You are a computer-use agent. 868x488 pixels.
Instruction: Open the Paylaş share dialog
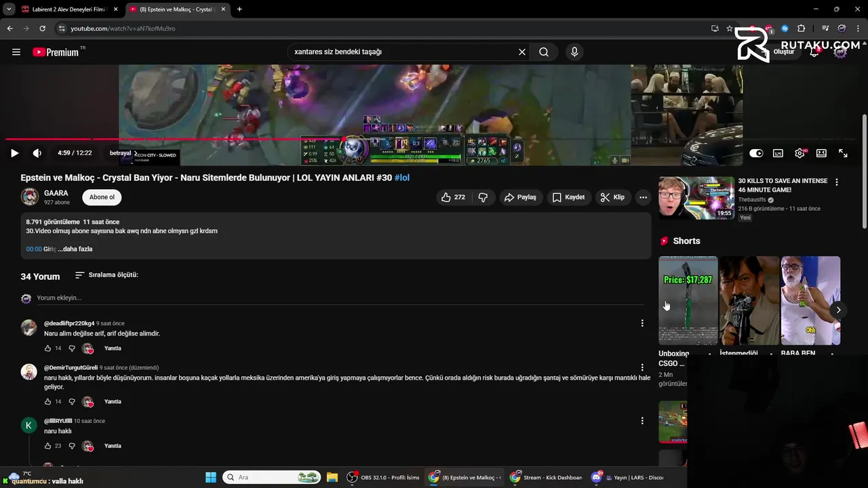tap(520, 197)
